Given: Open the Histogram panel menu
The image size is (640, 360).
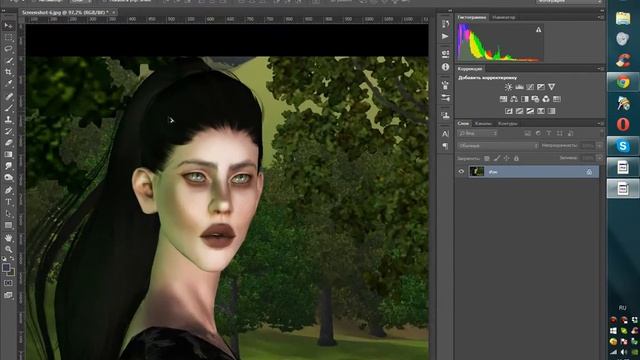Looking at the screenshot, I should 601,17.
